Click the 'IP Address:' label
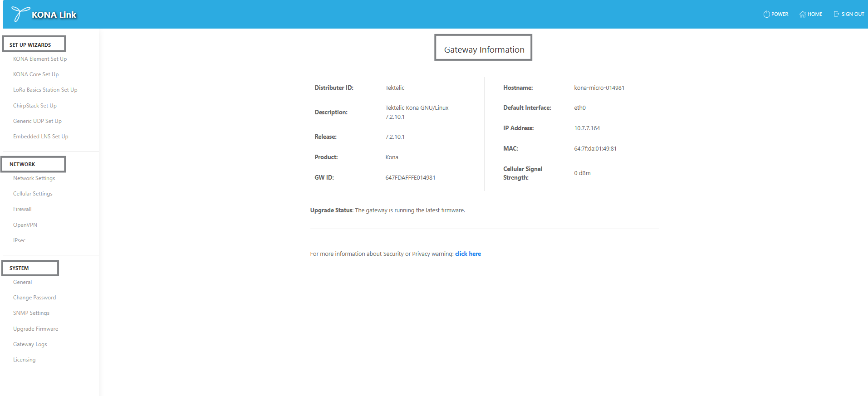The image size is (868, 396). [518, 128]
